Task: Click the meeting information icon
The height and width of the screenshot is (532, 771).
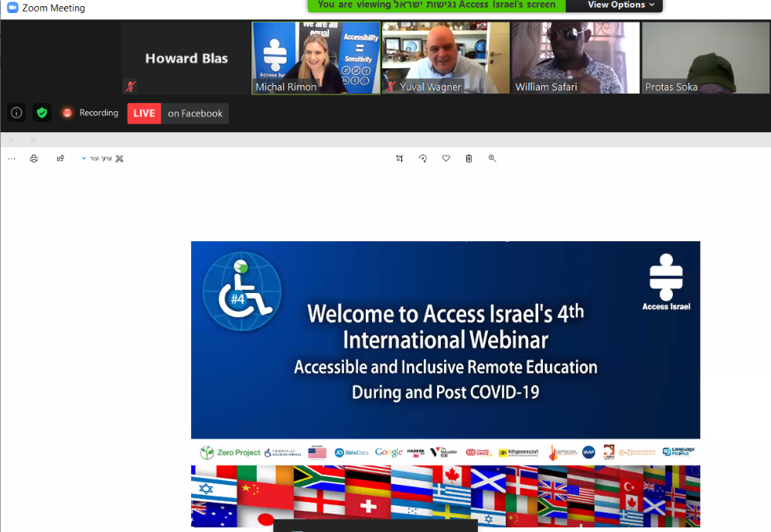Action: coord(16,113)
